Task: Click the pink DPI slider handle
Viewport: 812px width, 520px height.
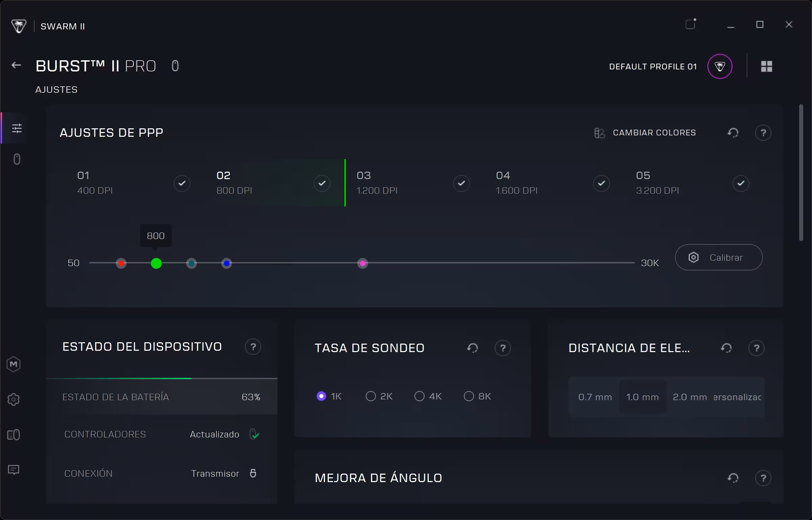Action: click(363, 263)
